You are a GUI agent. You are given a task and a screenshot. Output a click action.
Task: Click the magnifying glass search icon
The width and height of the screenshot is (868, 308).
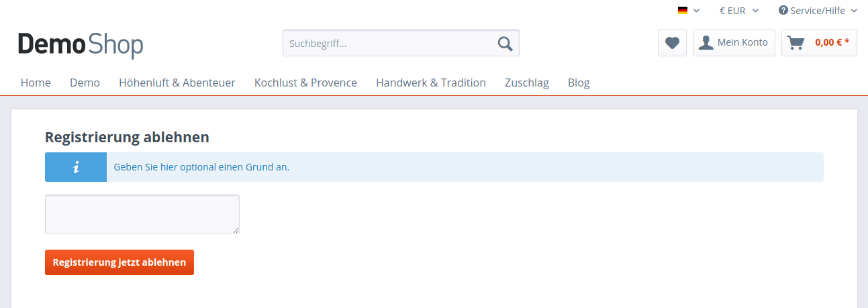coord(505,44)
